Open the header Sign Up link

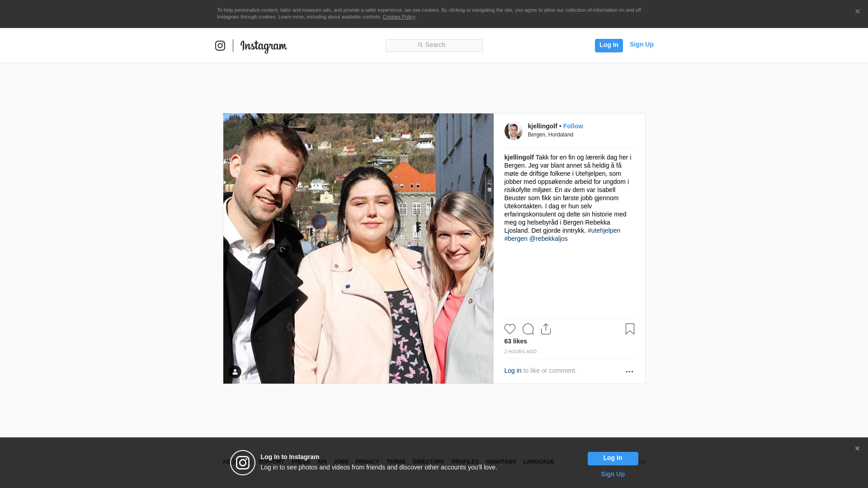coord(642,44)
